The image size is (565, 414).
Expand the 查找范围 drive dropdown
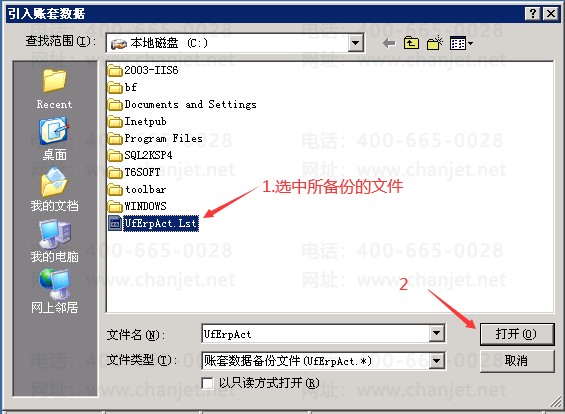coord(355,43)
